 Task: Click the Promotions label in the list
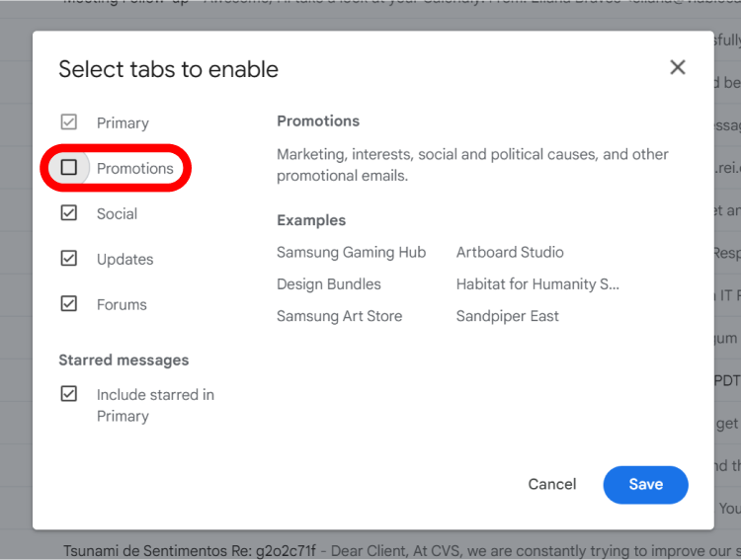(135, 168)
